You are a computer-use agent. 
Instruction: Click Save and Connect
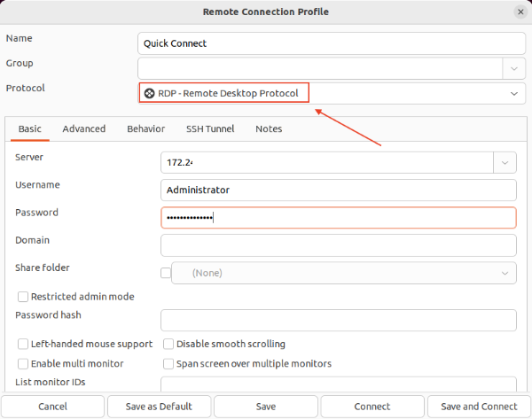coord(479,407)
